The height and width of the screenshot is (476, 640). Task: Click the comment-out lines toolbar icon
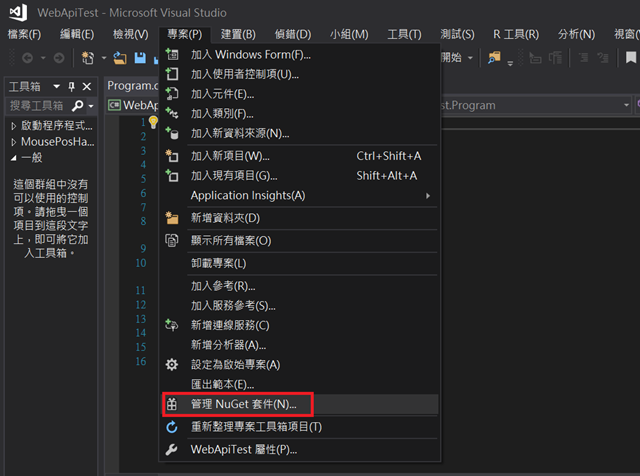tap(584, 58)
